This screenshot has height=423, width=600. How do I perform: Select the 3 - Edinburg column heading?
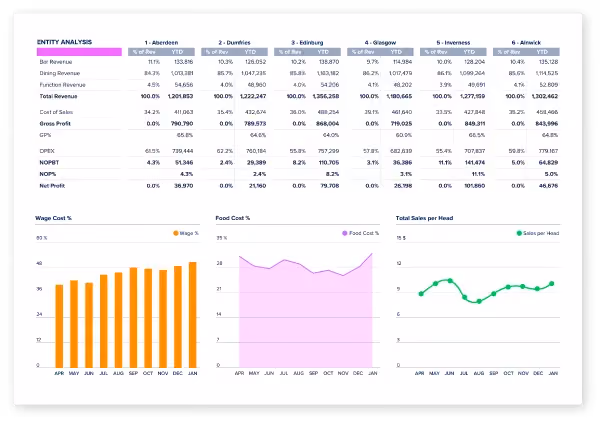click(307, 42)
